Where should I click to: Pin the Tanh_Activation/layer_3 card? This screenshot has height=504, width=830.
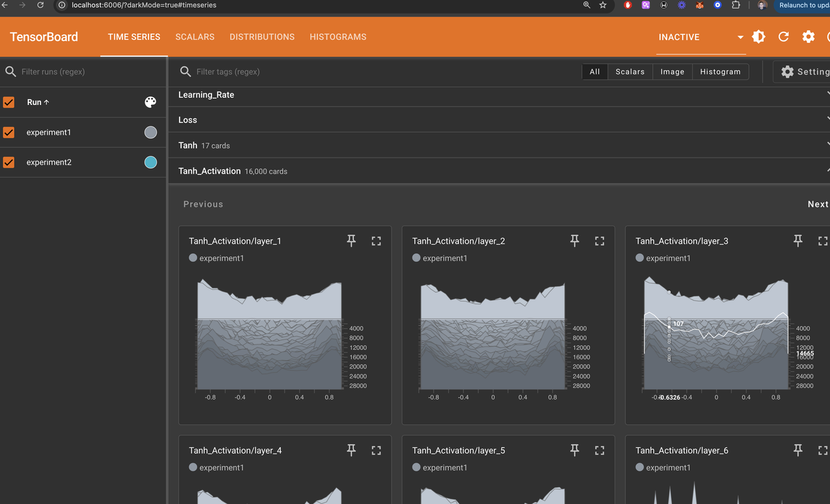point(798,241)
